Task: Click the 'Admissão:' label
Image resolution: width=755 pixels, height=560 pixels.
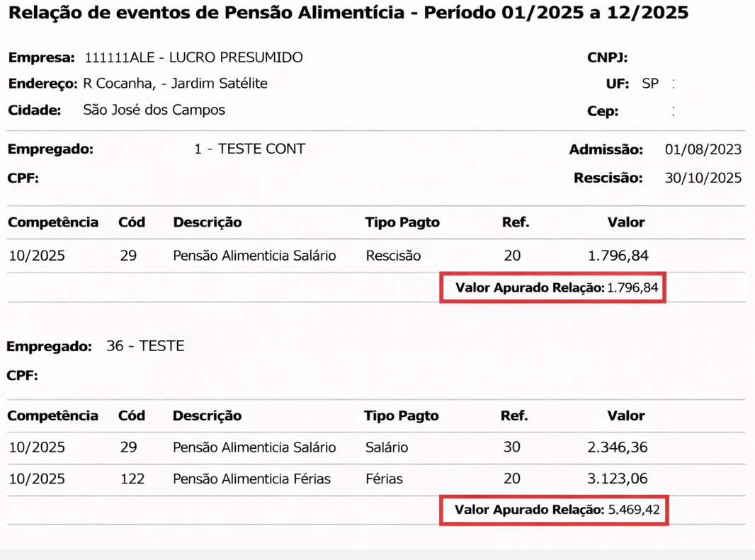Action: click(x=606, y=149)
